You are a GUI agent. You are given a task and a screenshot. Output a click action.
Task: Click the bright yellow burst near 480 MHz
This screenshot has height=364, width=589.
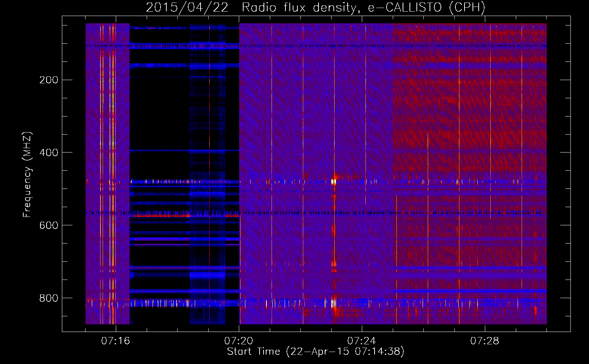(x=333, y=182)
